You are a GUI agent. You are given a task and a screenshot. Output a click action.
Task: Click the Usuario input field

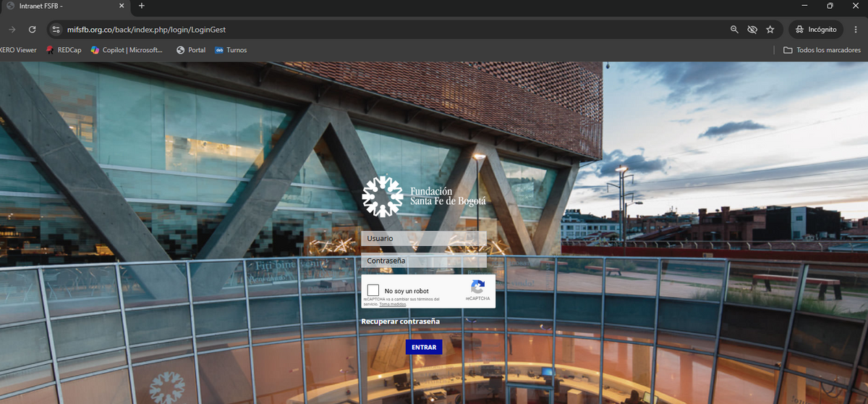pos(424,238)
